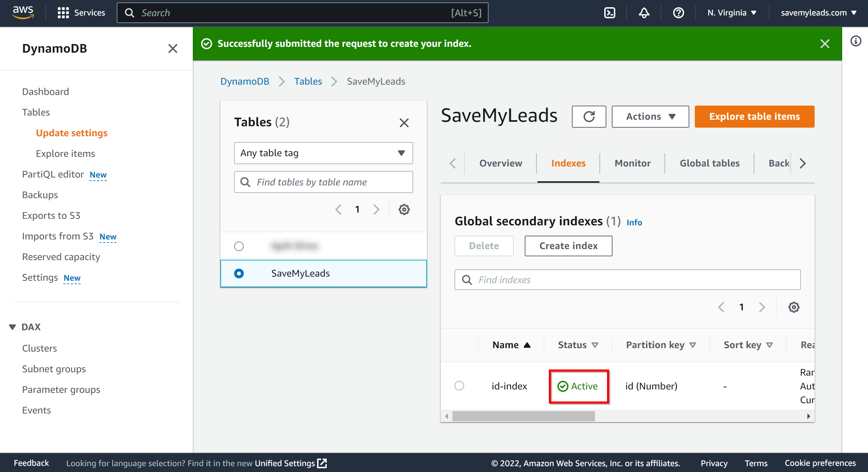This screenshot has height=472, width=868.
Task: Open the CloudShell terminal icon
Action: (610, 13)
